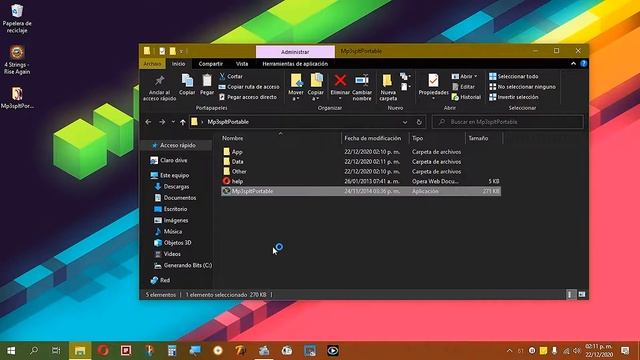Click the Mp3spltPortable address bar path
The height and width of the screenshot is (360, 640).
click(x=228, y=122)
